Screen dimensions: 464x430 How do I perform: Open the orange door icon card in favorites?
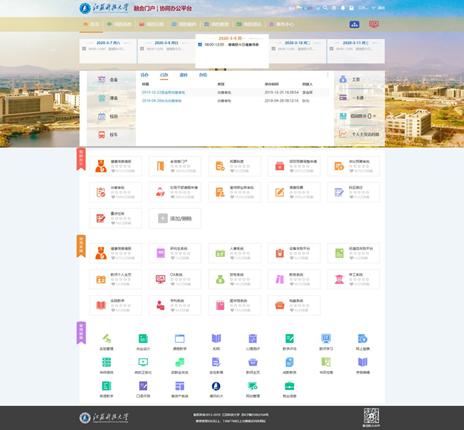click(175, 166)
